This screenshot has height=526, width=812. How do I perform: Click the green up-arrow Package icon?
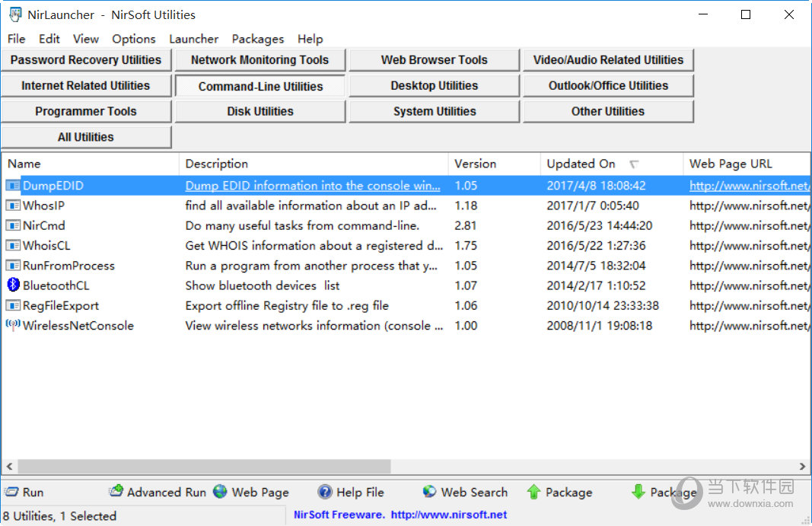coord(534,492)
